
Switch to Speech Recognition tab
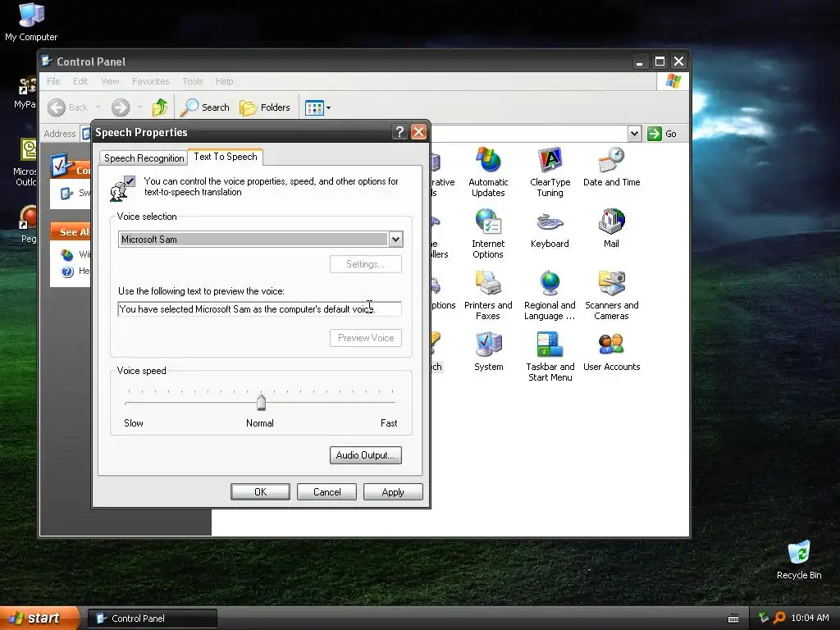[144, 158]
